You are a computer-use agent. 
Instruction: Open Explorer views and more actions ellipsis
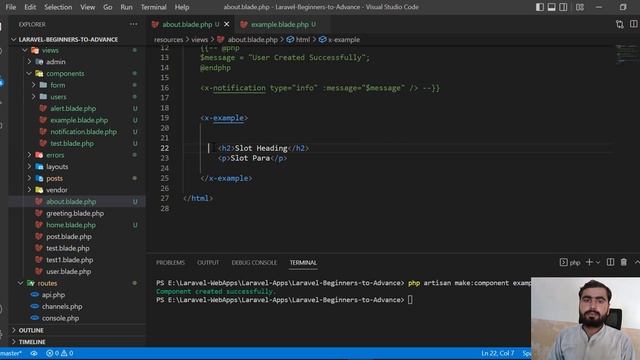tap(133, 24)
